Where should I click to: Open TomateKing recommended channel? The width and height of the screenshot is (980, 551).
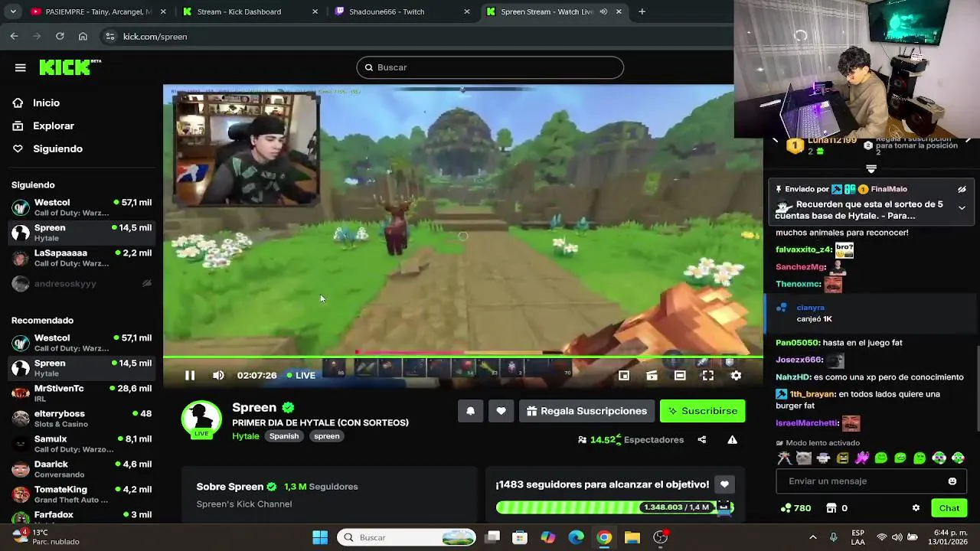(x=82, y=494)
